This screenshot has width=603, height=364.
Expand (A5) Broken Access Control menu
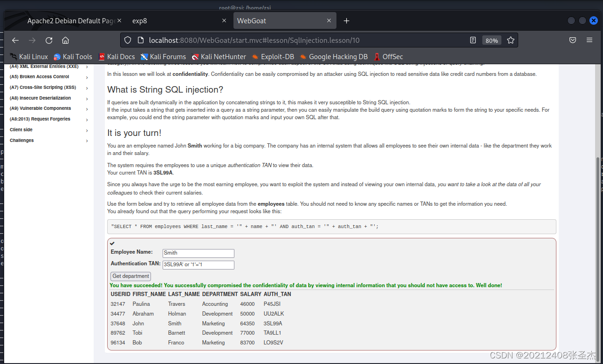pos(49,77)
